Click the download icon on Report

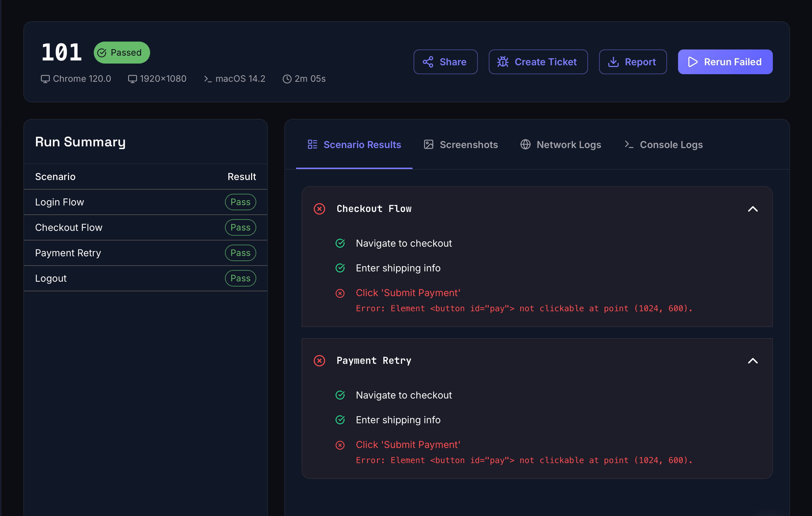[613, 62]
